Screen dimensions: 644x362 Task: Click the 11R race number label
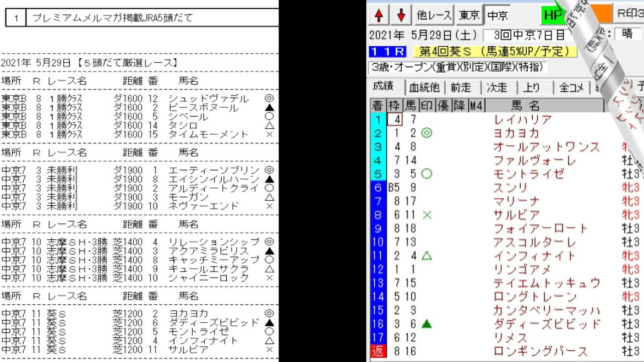[388, 52]
